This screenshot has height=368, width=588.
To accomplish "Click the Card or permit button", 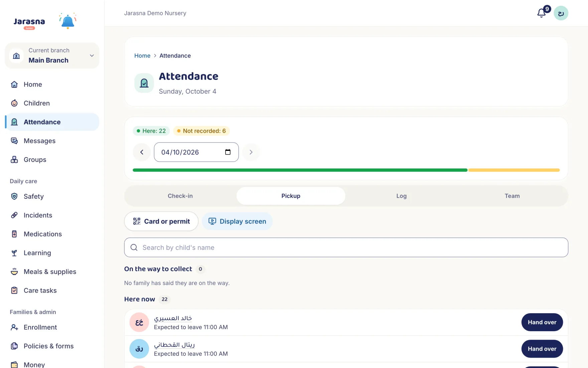I will pyautogui.click(x=161, y=221).
